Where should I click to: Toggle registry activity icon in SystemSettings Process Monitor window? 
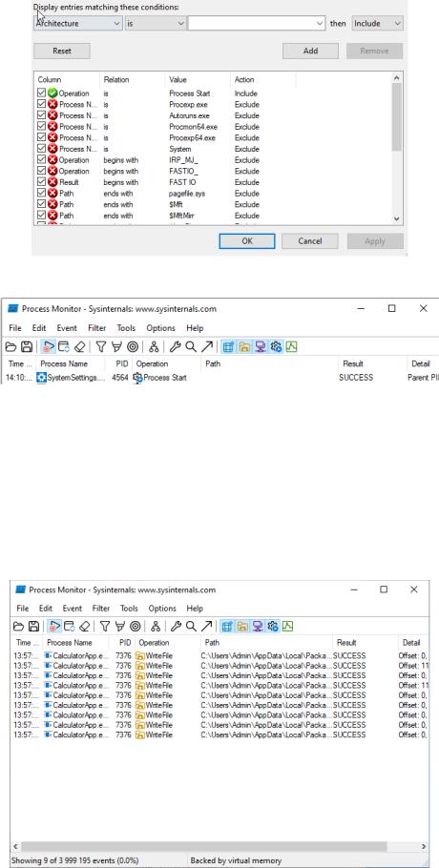pyautogui.click(x=227, y=347)
